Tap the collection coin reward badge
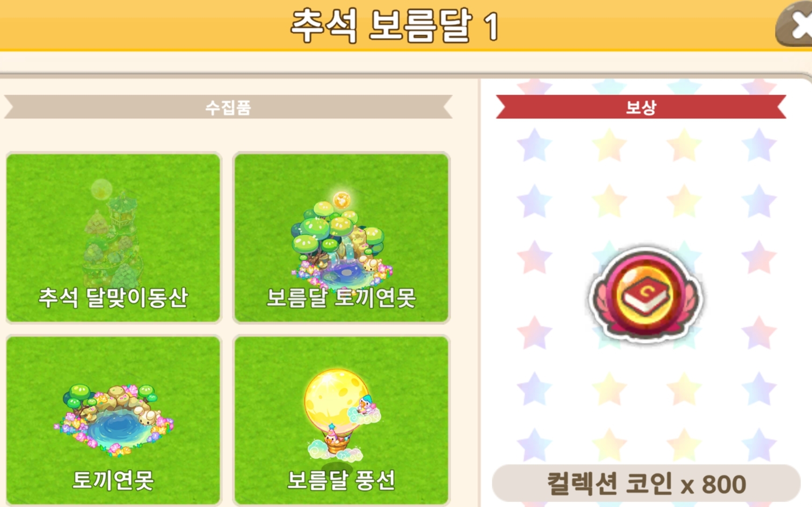 (645, 295)
